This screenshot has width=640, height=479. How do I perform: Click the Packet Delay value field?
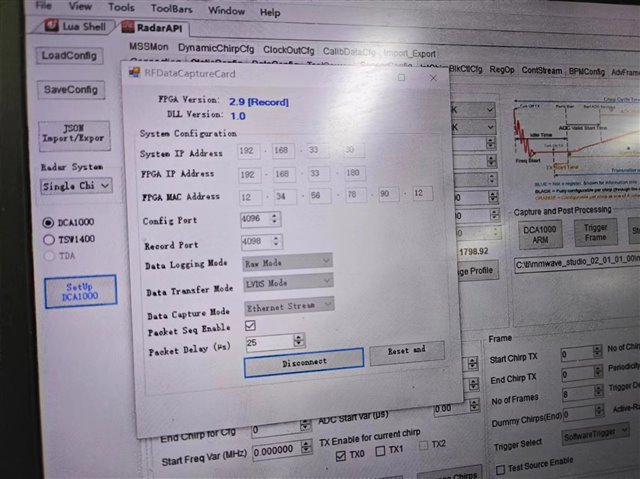pos(269,343)
